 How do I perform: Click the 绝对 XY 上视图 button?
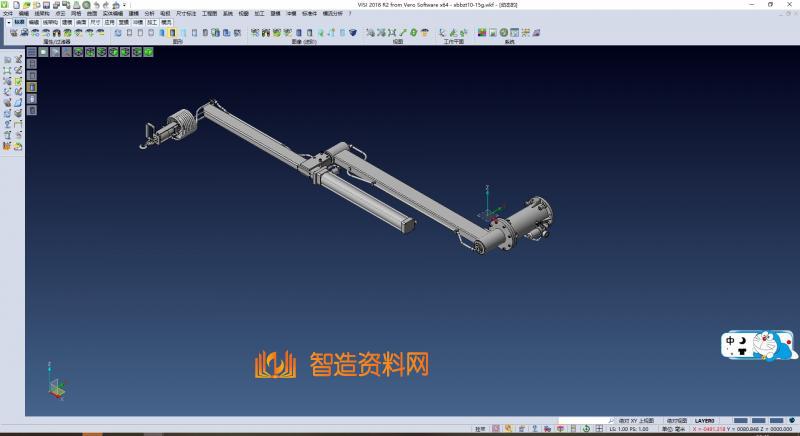(x=635, y=421)
